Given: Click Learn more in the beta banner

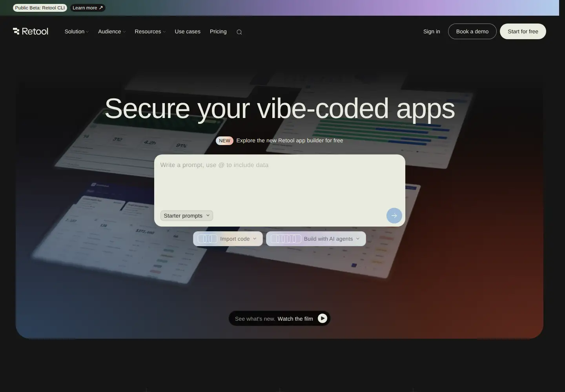Looking at the screenshot, I should [x=87, y=8].
